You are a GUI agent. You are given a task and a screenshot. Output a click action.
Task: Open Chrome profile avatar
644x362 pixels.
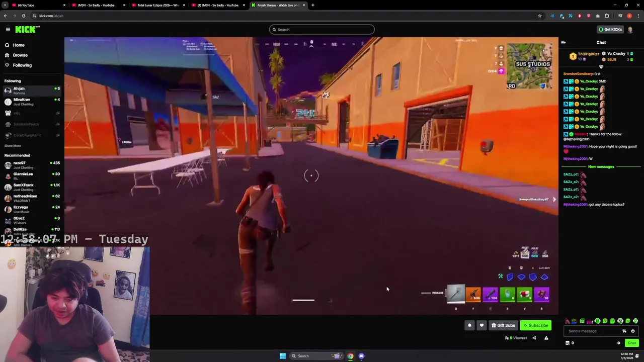coord(629,16)
